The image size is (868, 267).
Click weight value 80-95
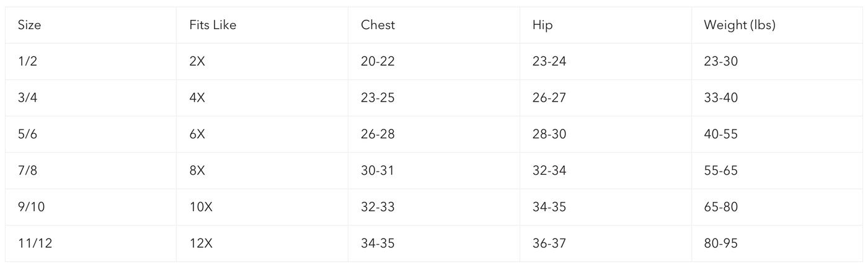click(x=720, y=243)
